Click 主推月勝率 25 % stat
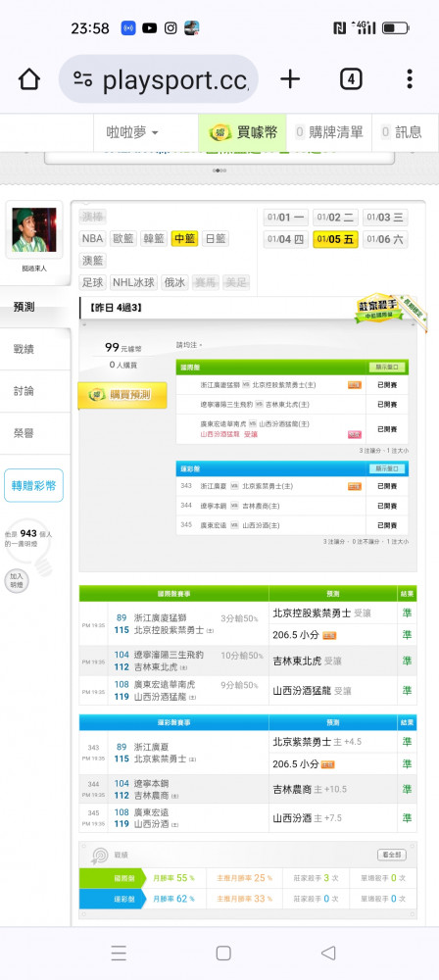Viewport: 439px width, 980px height. 245,878
